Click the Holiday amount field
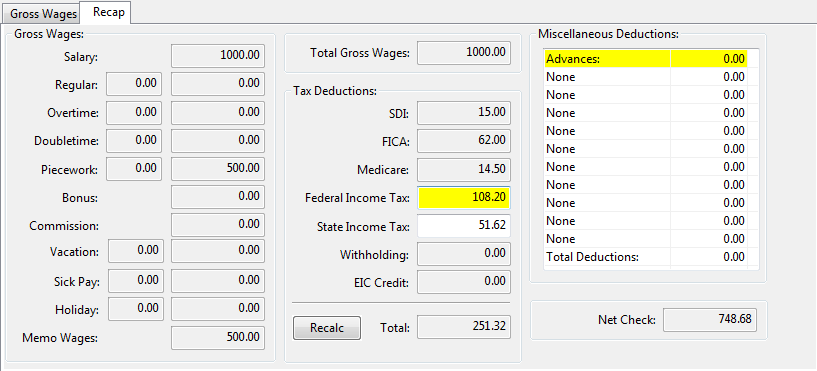 click(x=218, y=309)
